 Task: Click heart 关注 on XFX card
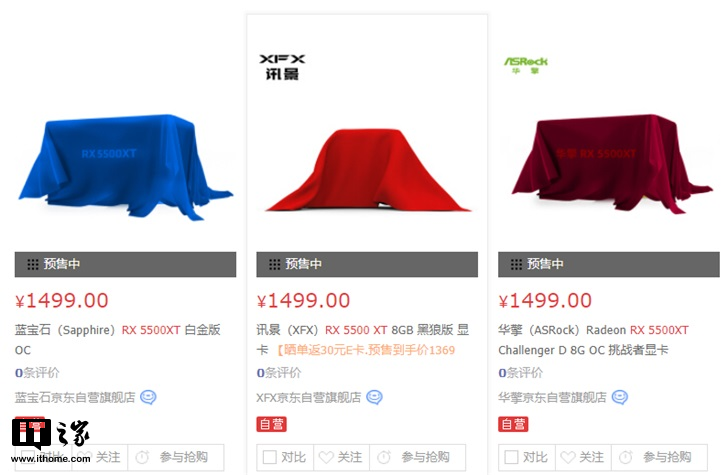(341, 457)
